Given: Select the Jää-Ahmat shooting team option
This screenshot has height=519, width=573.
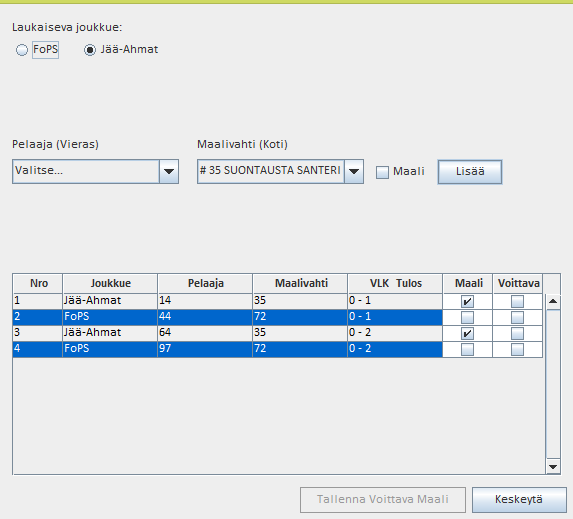Looking at the screenshot, I should coord(90,50).
